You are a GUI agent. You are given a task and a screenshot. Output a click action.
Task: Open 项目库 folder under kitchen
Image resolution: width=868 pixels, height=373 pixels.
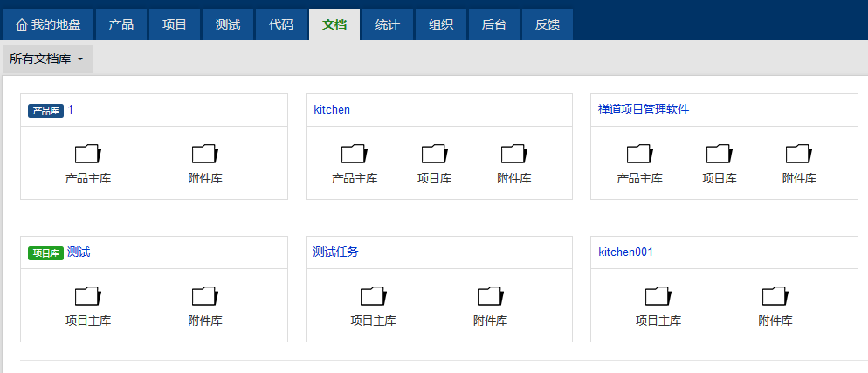point(435,163)
